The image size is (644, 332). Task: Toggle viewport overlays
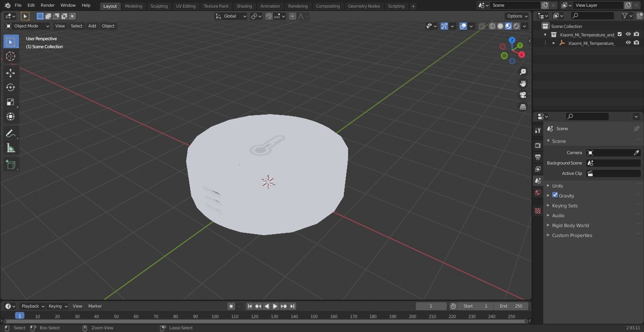[463, 26]
